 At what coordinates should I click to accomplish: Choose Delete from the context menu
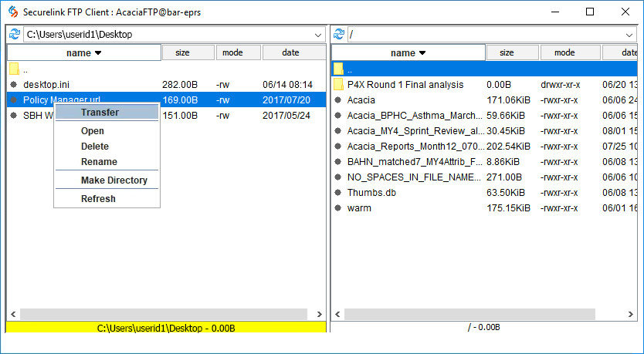95,147
